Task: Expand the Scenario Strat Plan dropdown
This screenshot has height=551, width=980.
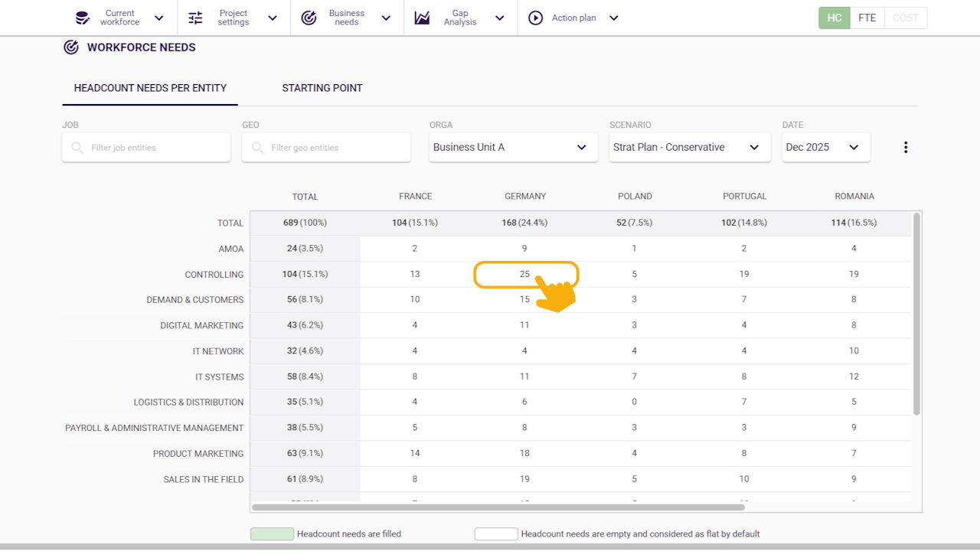Action: point(689,147)
